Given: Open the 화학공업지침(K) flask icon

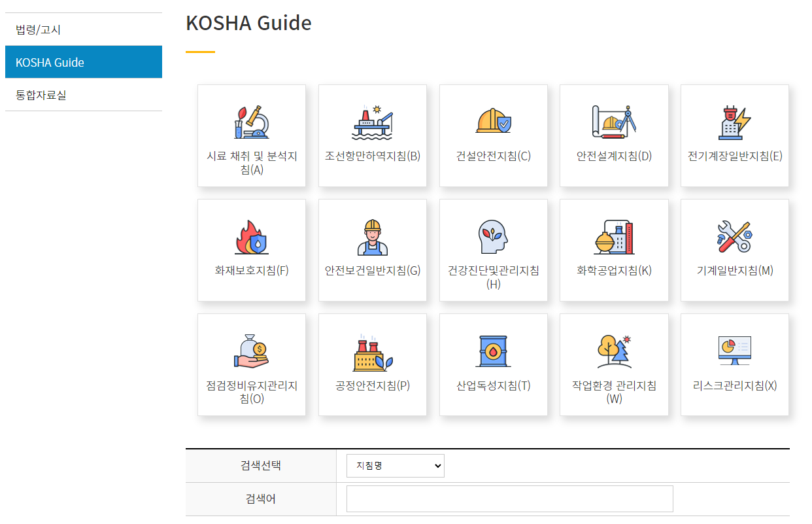Looking at the screenshot, I should pyautogui.click(x=614, y=250).
